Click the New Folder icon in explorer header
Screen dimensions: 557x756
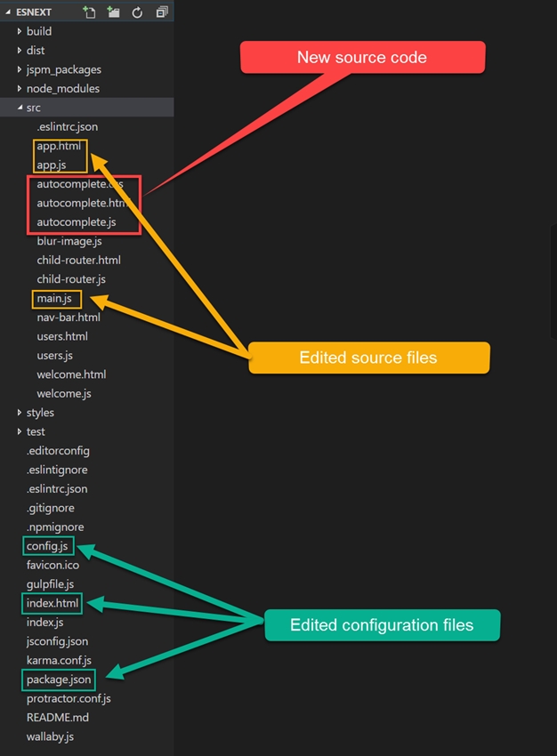(113, 12)
